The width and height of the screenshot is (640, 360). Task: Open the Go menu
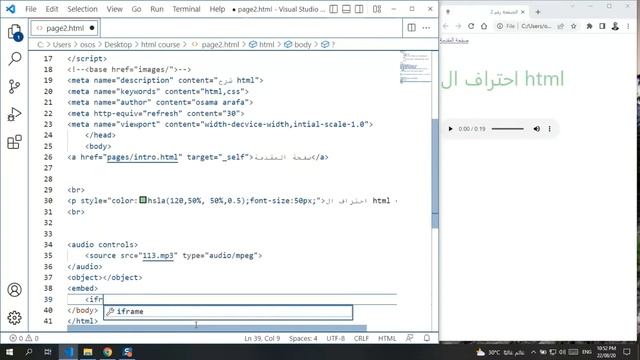click(x=136, y=9)
